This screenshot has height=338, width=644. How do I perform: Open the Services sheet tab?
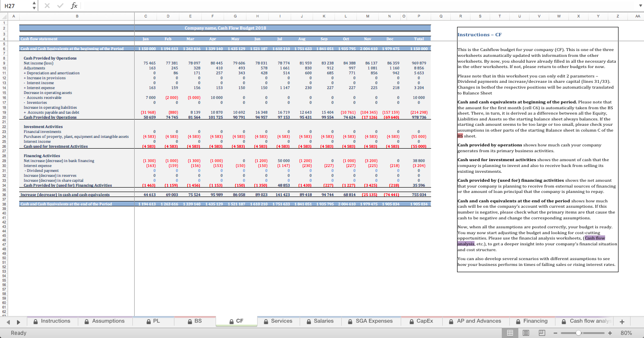point(278,321)
